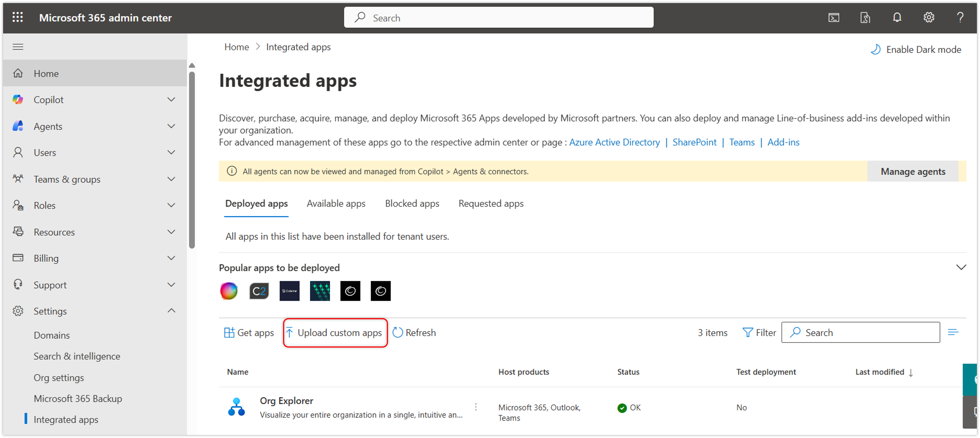Select the colorful circle popular app
This screenshot has width=980, height=438.
[x=229, y=291]
